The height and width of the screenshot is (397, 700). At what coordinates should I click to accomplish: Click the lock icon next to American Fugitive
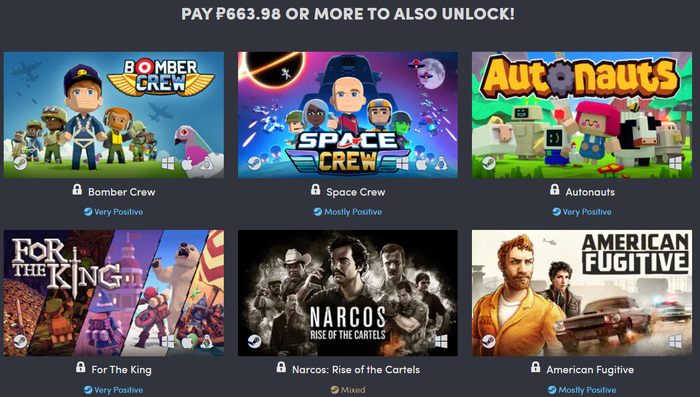pyautogui.click(x=535, y=368)
